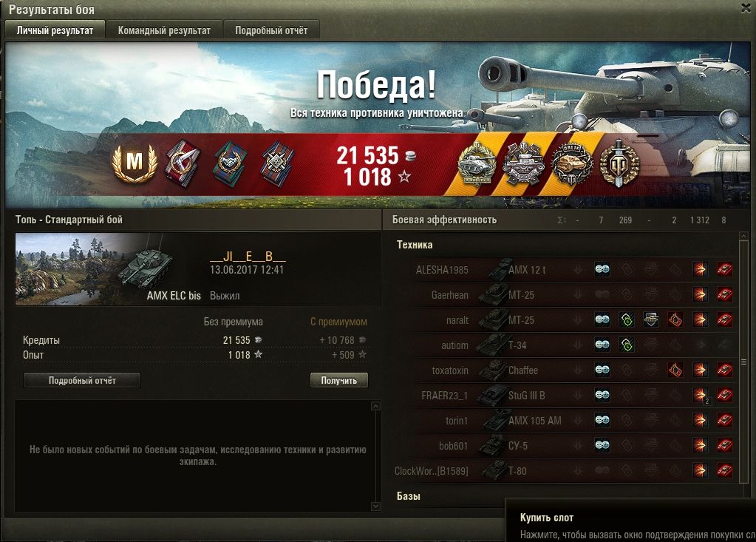Click the Получить premium button
The image size is (756, 542).
coord(339,381)
